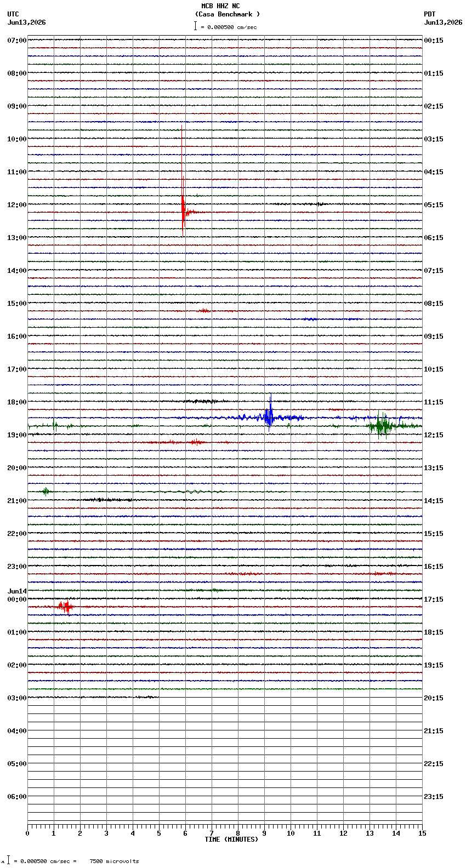Click the '03:15' PDT row label
Viewport: 466px width, 868px height.
[x=434, y=139]
